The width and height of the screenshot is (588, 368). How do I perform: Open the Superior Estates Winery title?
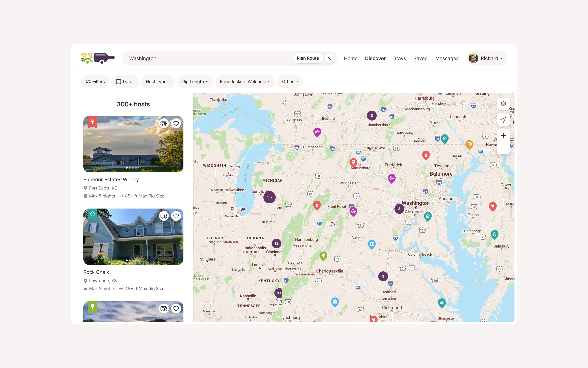coord(111,179)
